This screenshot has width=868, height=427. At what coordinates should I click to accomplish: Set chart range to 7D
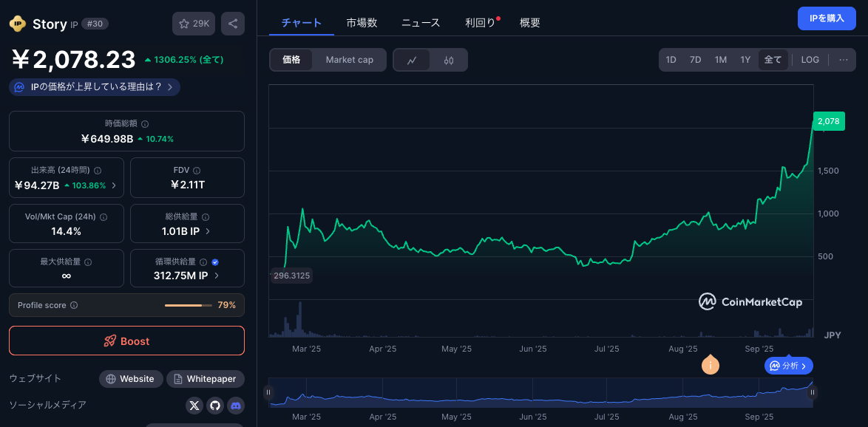[695, 60]
